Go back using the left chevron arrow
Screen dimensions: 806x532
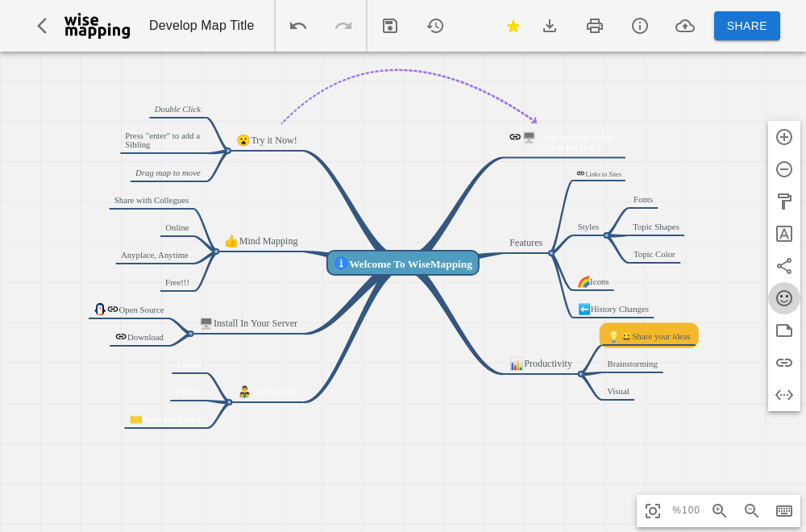point(42,26)
